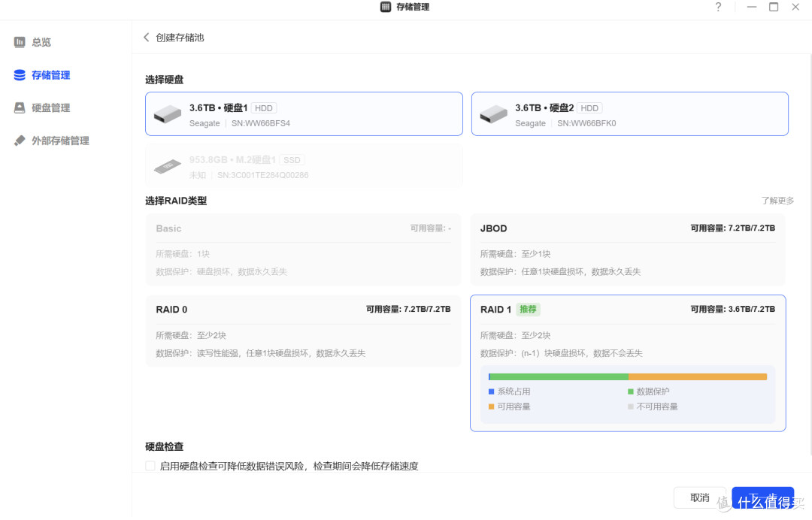Click the RAID 1 capacity usage bar
This screenshot has width=812, height=520.
point(628,376)
